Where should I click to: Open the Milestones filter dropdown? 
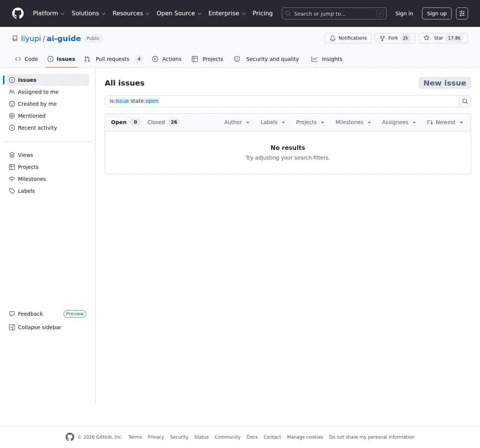[x=353, y=122]
